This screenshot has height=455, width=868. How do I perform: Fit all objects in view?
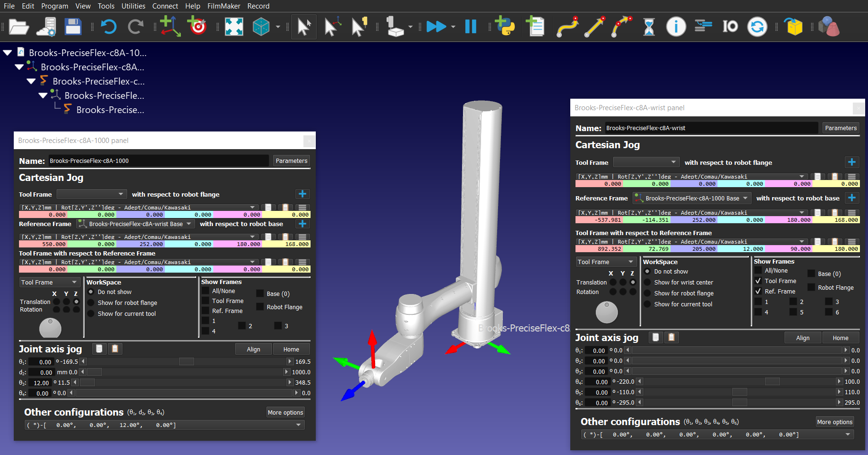point(234,27)
